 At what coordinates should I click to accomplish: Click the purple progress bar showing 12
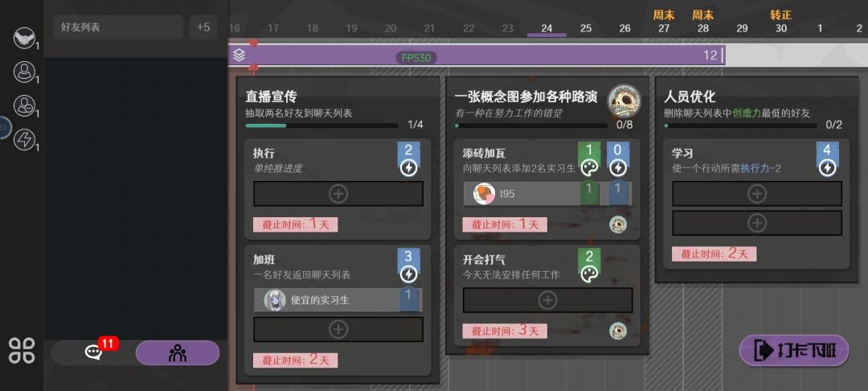click(477, 56)
